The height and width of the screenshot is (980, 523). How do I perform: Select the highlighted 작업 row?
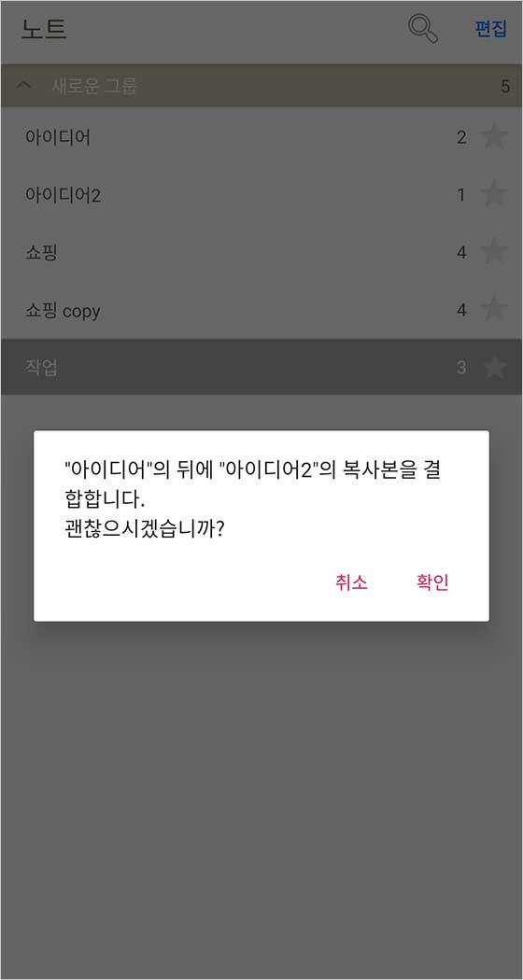click(261, 367)
